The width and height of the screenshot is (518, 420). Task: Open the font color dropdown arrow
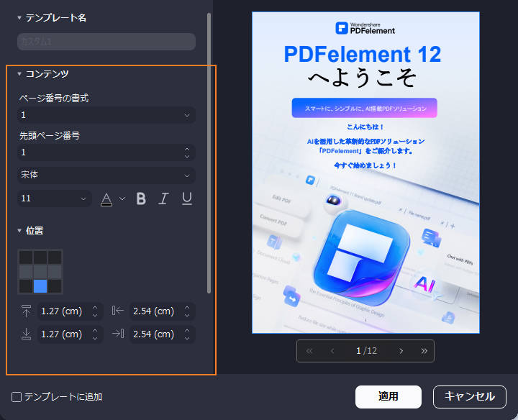click(122, 198)
